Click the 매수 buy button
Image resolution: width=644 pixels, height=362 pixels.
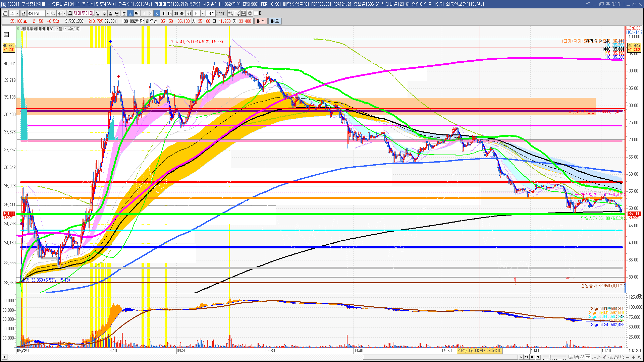(261, 21)
